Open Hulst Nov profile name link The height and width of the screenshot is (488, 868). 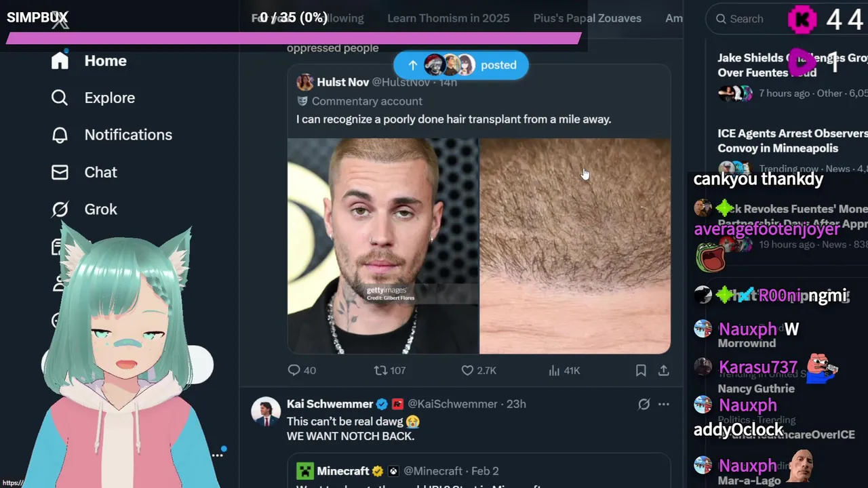[x=342, y=82]
